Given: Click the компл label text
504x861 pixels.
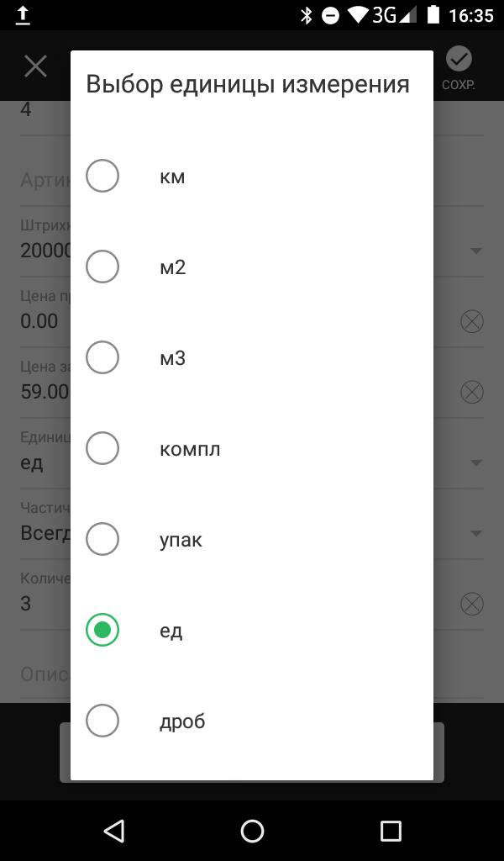Looking at the screenshot, I should pos(190,449).
